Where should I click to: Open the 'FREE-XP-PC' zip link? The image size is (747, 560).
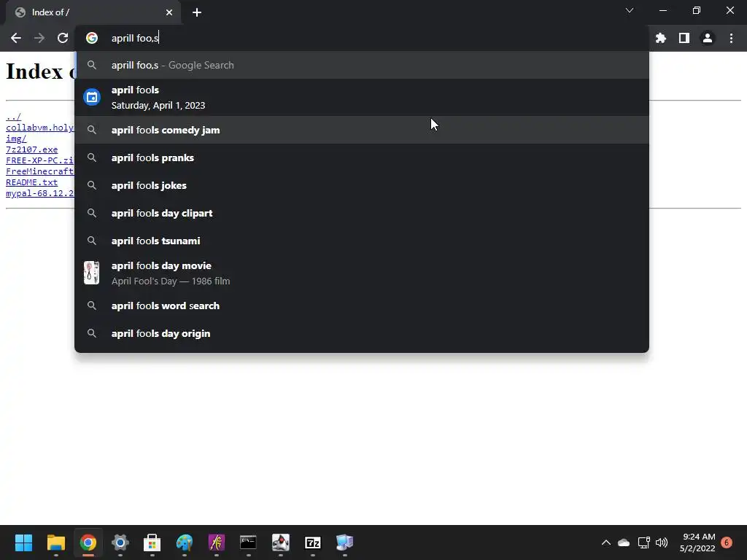click(x=40, y=160)
